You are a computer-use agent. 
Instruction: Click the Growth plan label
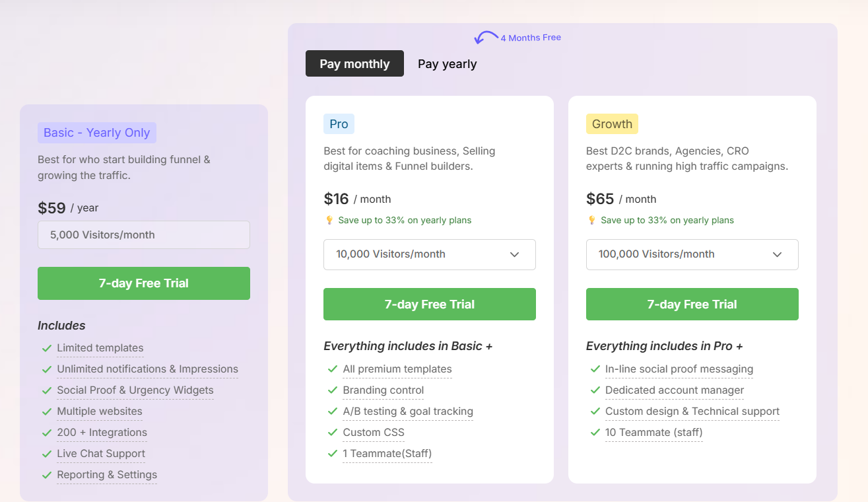(x=612, y=124)
